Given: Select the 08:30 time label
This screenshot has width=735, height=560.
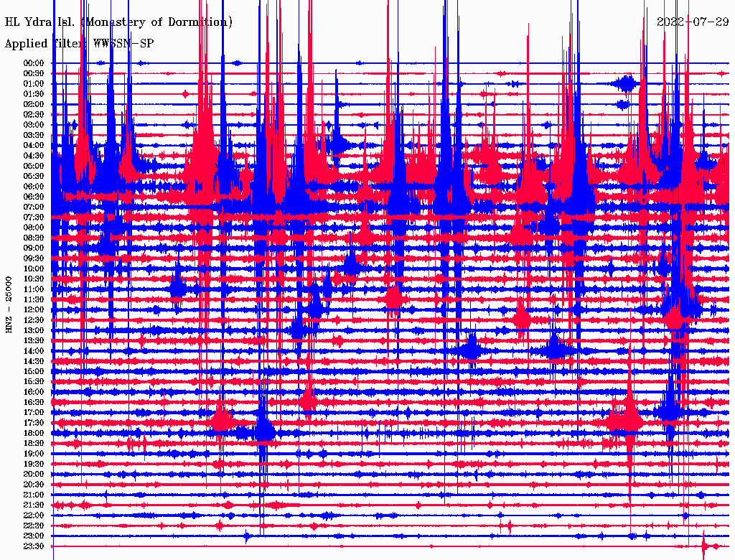Looking at the screenshot, I should [x=33, y=238].
